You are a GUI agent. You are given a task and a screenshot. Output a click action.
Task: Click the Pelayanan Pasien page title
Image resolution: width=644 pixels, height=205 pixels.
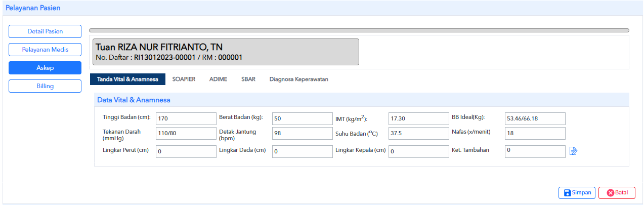pos(32,8)
